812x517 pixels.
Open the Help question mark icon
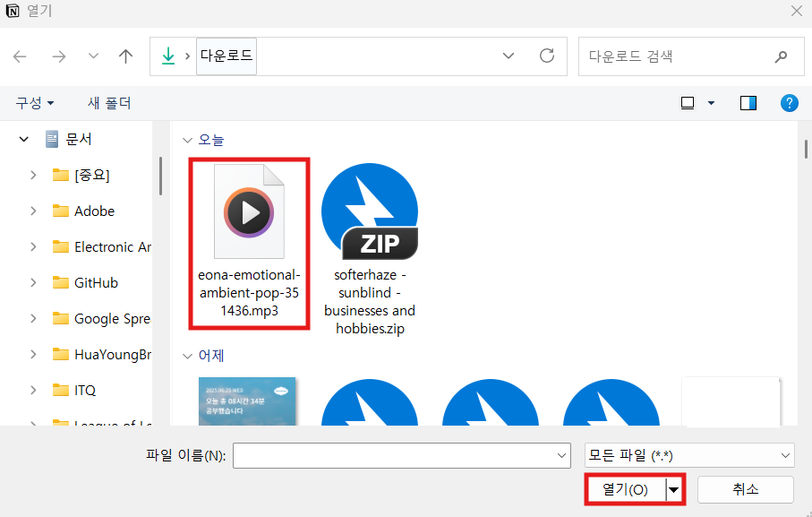point(789,102)
